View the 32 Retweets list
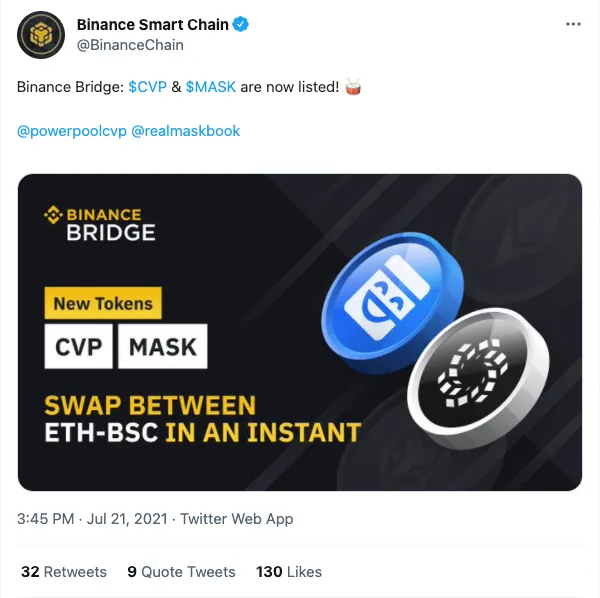Viewport: 600px width, 598px height. click(64, 572)
